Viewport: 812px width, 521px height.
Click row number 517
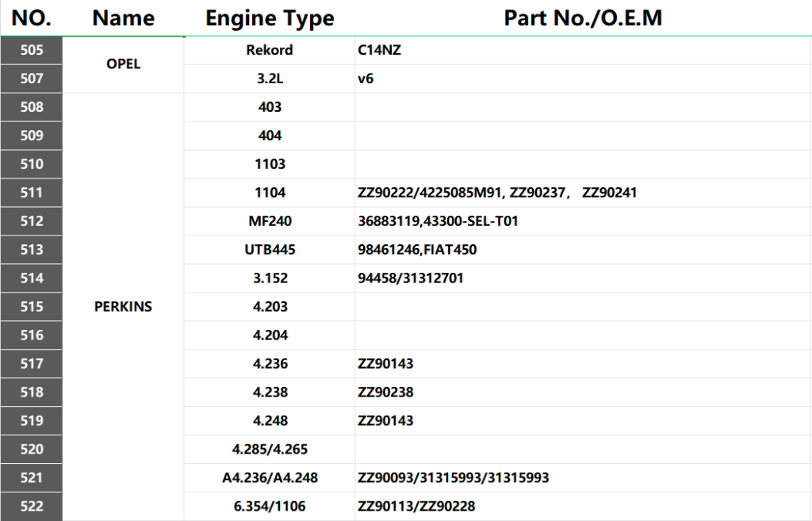pyautogui.click(x=32, y=363)
